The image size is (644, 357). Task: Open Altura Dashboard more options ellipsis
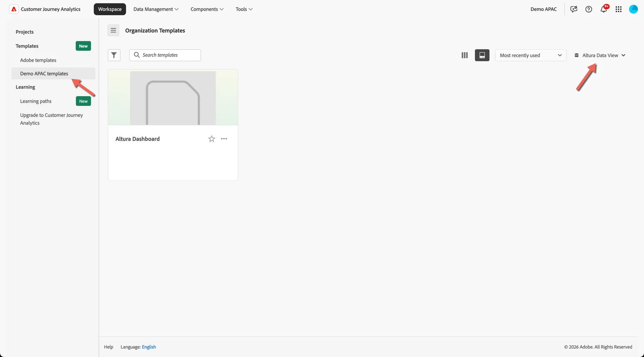tap(224, 139)
